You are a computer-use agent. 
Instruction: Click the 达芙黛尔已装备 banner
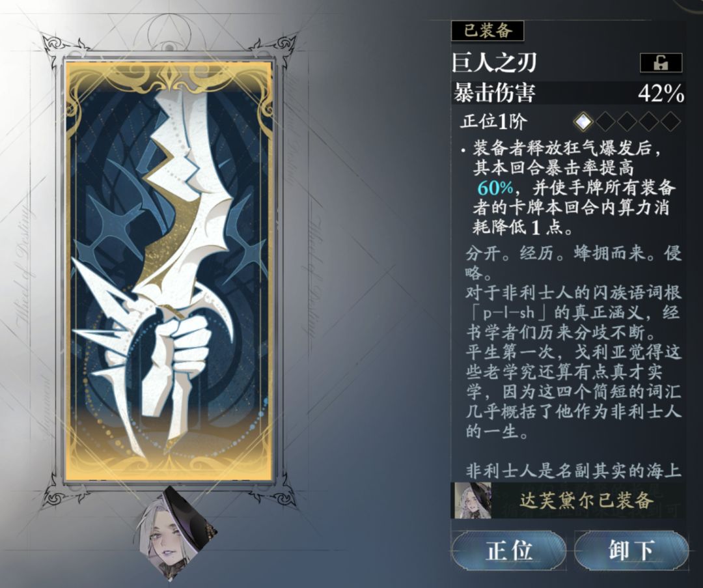[x=568, y=501]
